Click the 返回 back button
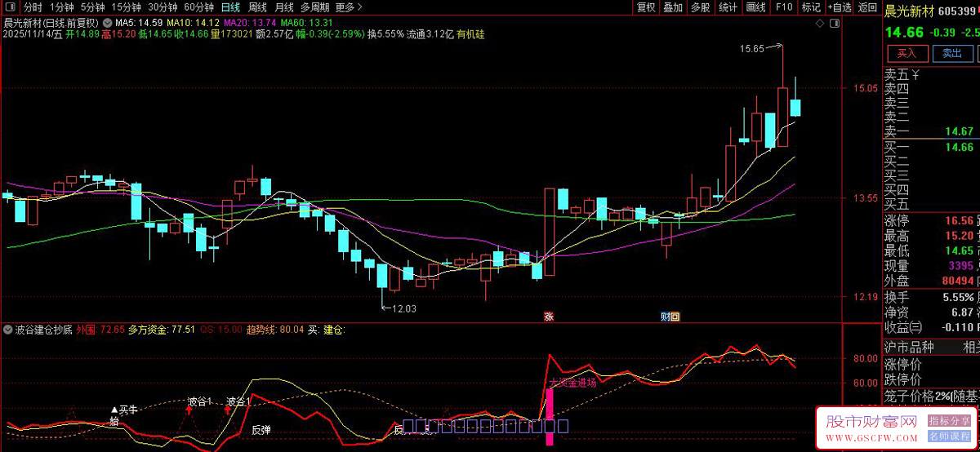 click(x=867, y=7)
